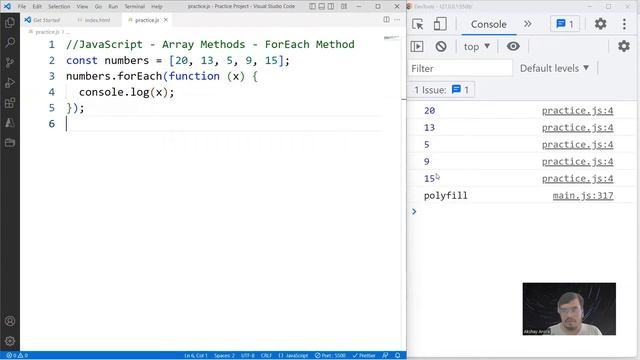
Task: Open practice.js:4 link beside 5
Action: 578,144
